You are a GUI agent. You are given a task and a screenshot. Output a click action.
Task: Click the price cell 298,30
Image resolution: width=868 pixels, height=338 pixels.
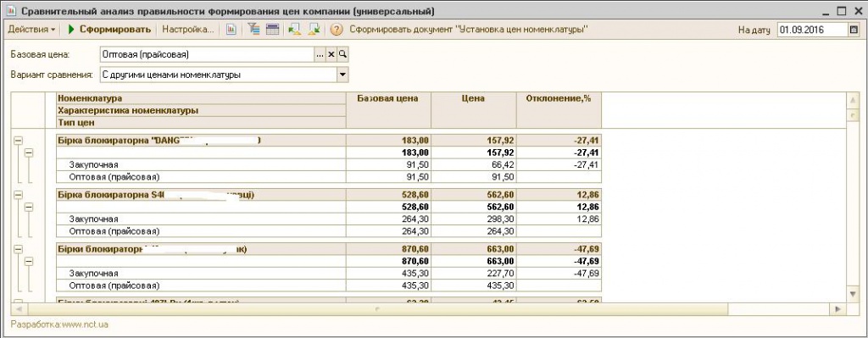pos(473,219)
